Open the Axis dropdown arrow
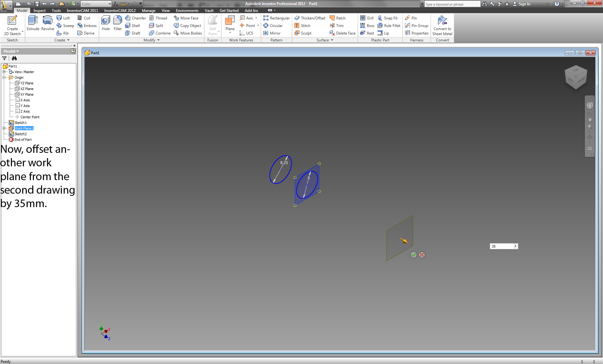Screen dimensions: 603x364 256,18
